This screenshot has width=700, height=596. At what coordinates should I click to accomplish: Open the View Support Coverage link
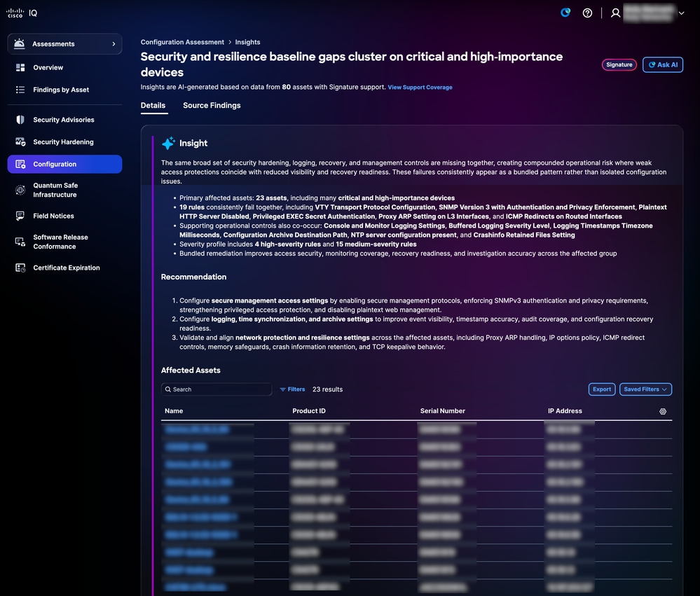(x=420, y=88)
